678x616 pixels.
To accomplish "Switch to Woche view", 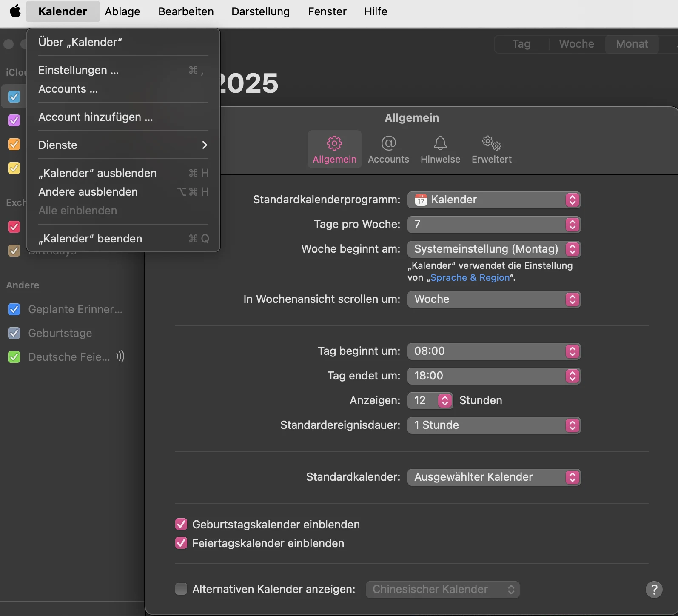I will (x=576, y=44).
